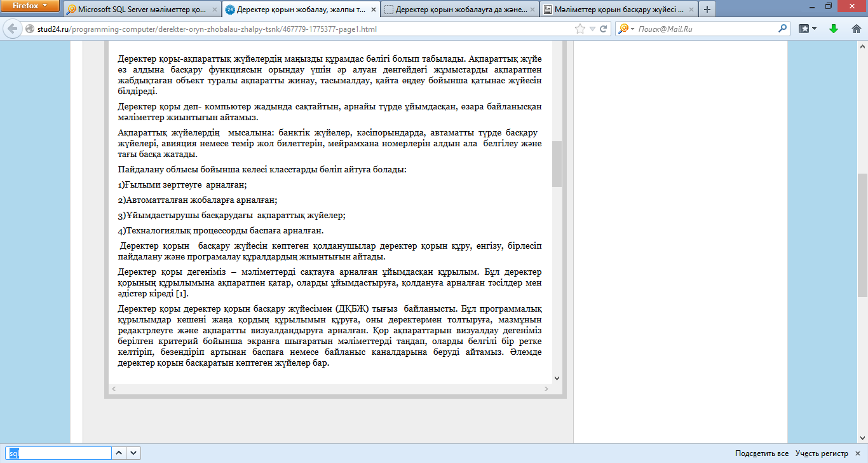
Task: Reload the page
Action: click(604, 29)
